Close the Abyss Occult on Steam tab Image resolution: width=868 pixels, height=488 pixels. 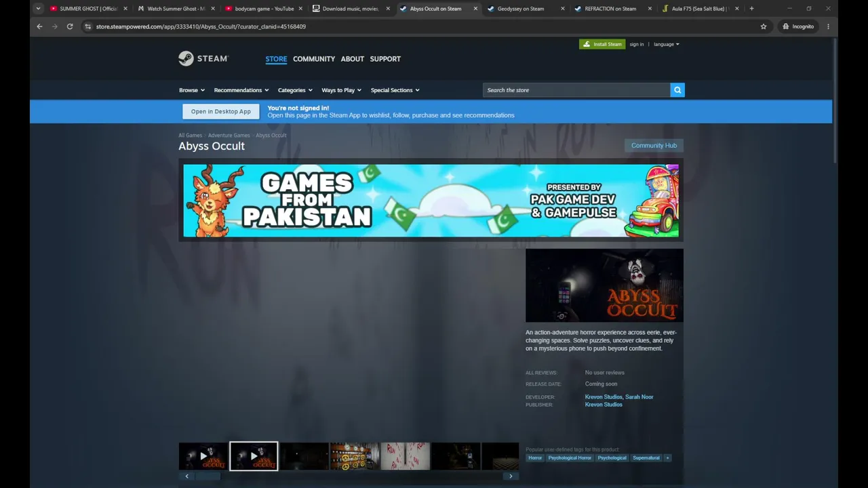475,9
